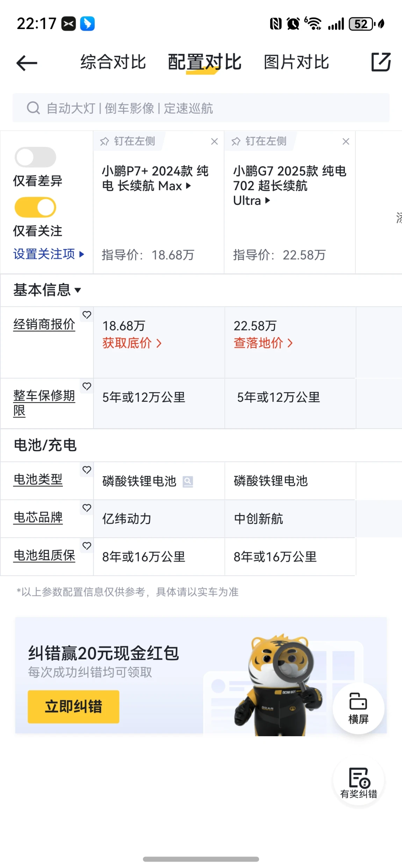Enable the 仅看差异 switch
402x868 pixels.
click(x=35, y=157)
